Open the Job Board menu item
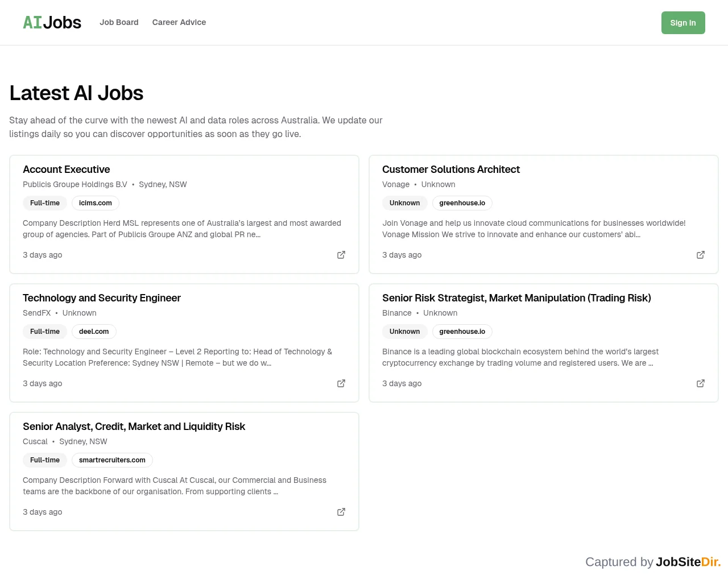Image resolution: width=728 pixels, height=579 pixels. (119, 22)
